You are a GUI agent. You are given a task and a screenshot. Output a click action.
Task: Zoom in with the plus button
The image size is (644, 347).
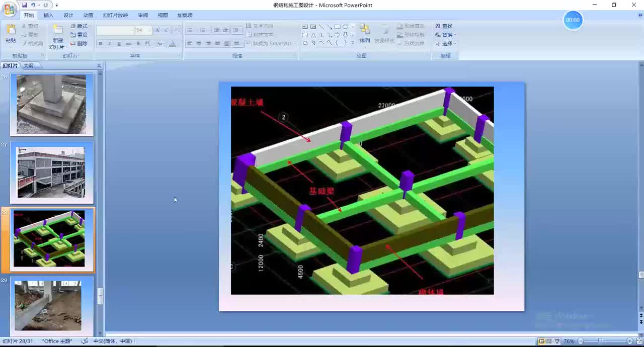(629, 341)
